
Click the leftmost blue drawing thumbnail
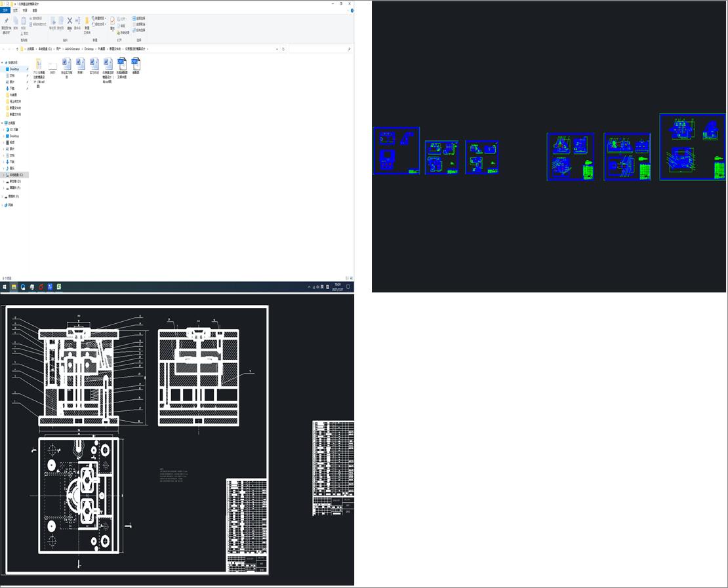click(x=396, y=151)
